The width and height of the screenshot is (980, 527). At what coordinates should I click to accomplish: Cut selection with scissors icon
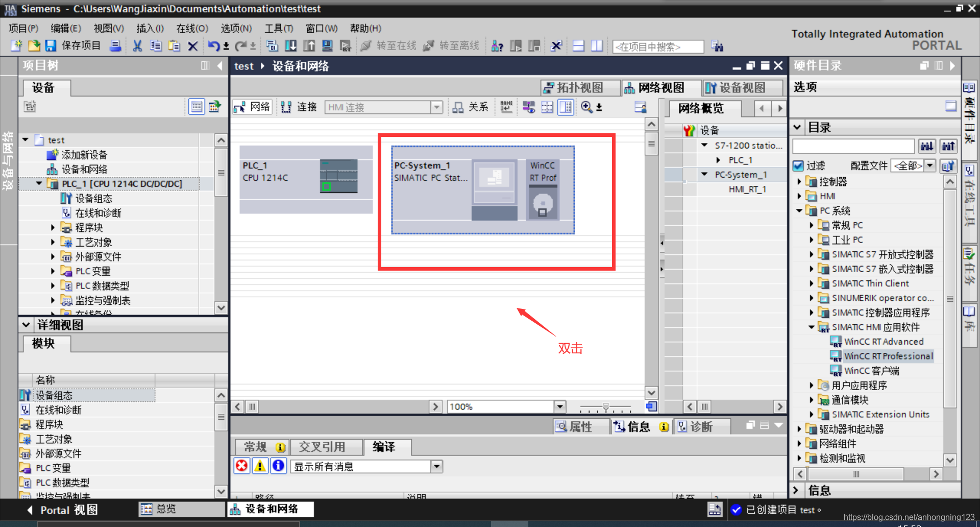click(137, 46)
